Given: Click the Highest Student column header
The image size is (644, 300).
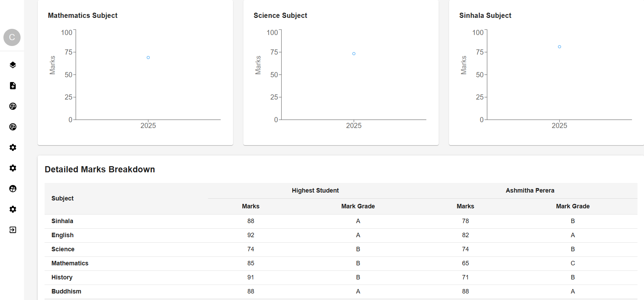Looking at the screenshot, I should pyautogui.click(x=315, y=191).
